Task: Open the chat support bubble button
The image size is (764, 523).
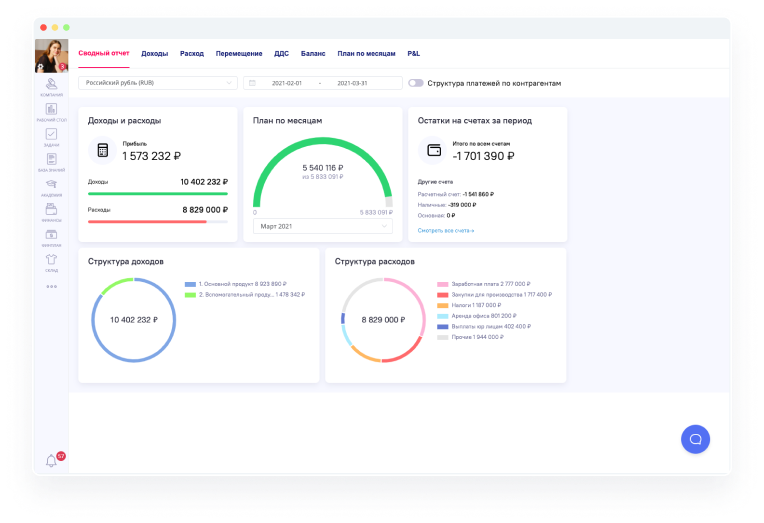Action: click(695, 439)
